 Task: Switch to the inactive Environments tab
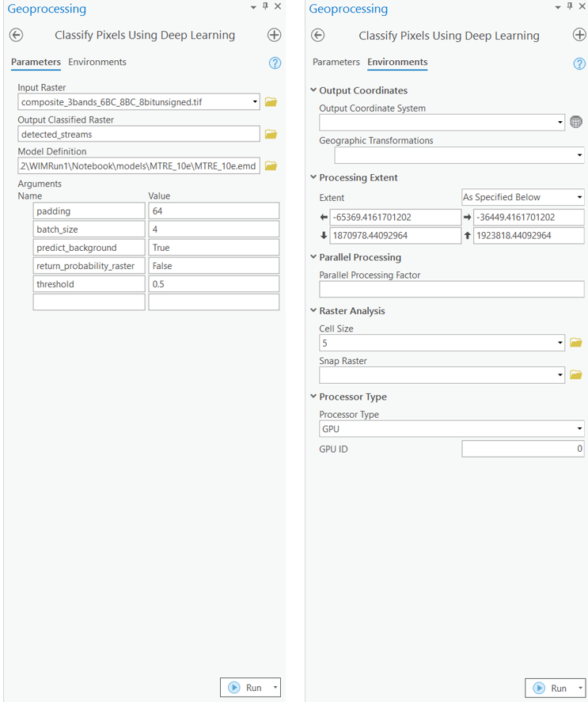(x=97, y=63)
